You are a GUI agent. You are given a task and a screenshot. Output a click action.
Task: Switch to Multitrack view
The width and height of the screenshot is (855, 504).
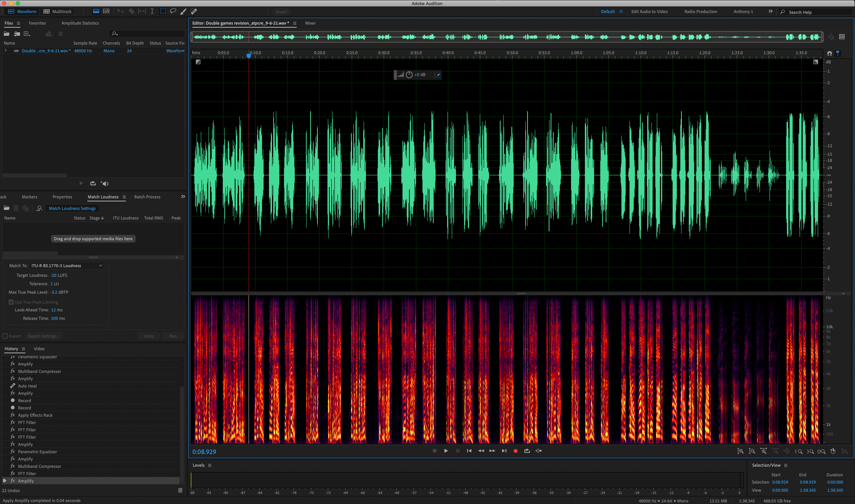(58, 12)
